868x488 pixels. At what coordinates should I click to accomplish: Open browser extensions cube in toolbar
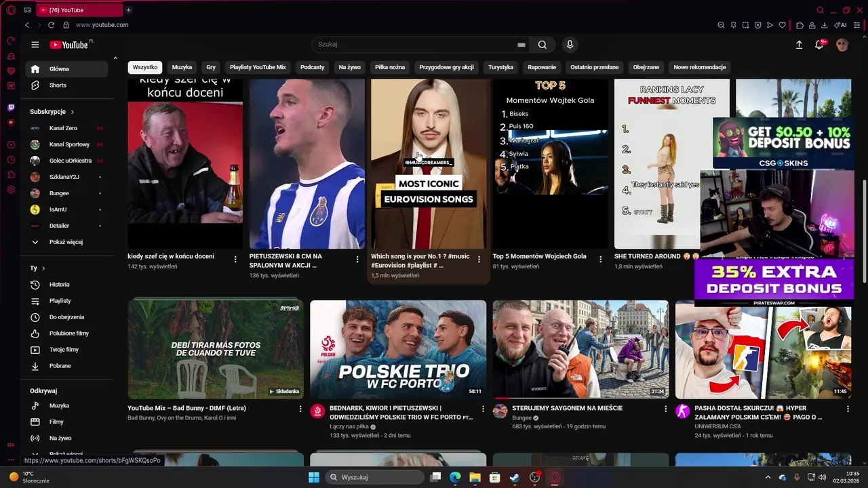coord(800,25)
